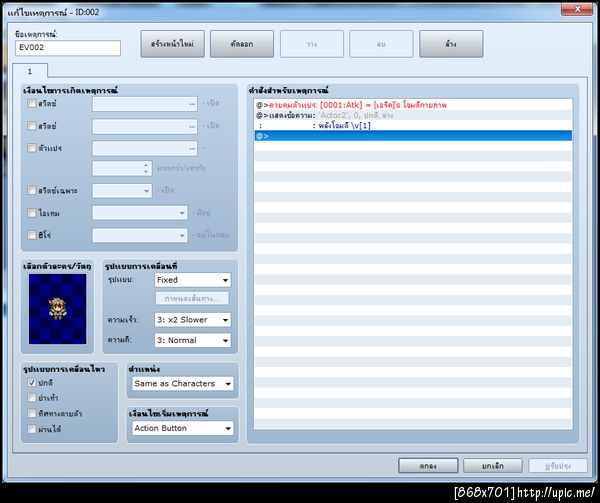Open the movement type dropdown showing Fixed
This screenshot has width=600, height=503.
tap(193, 280)
